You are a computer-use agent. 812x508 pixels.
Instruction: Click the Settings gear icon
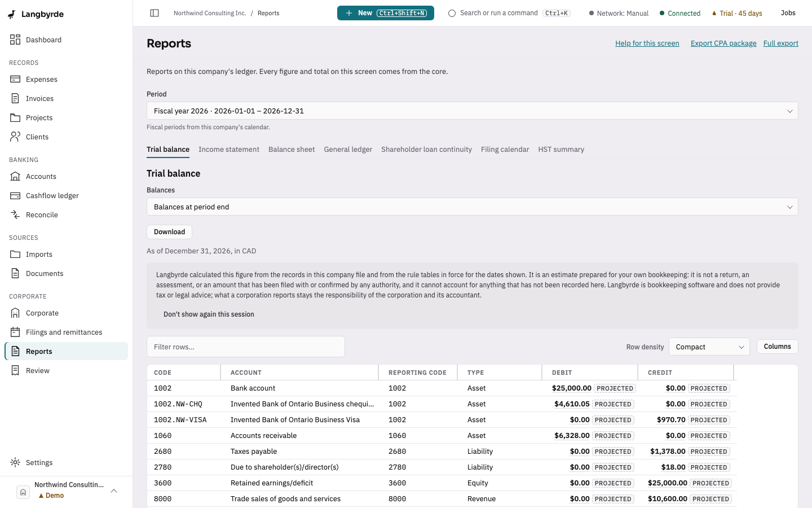coord(15,462)
